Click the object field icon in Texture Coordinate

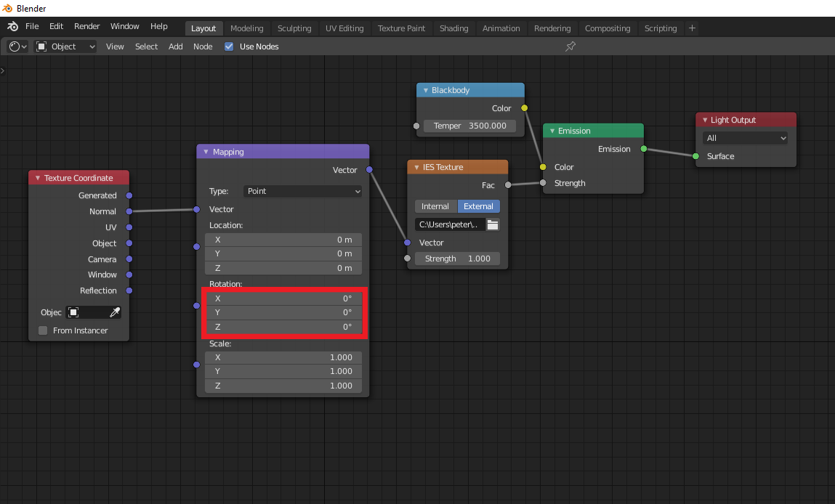pyautogui.click(x=73, y=312)
